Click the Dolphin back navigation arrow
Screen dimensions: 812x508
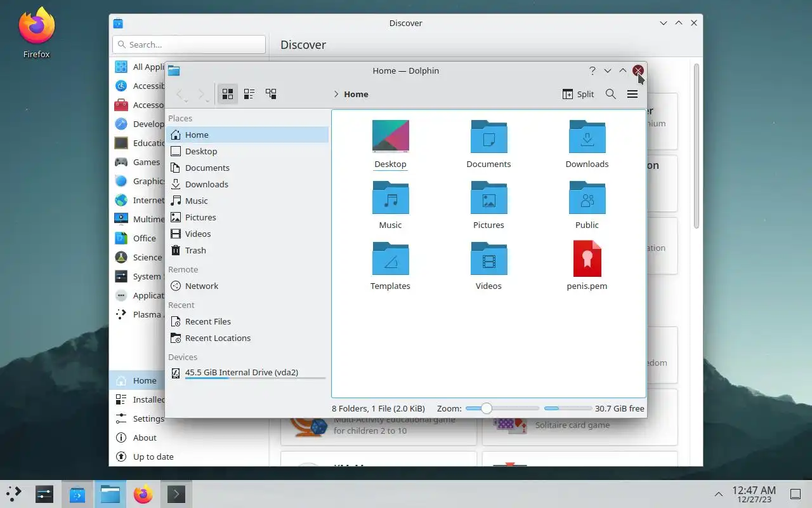(181, 94)
